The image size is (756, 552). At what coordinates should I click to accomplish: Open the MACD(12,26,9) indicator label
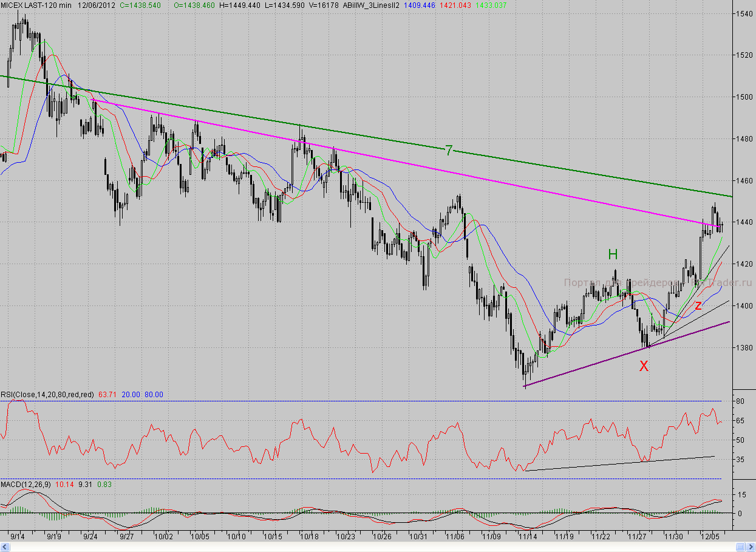point(26,484)
